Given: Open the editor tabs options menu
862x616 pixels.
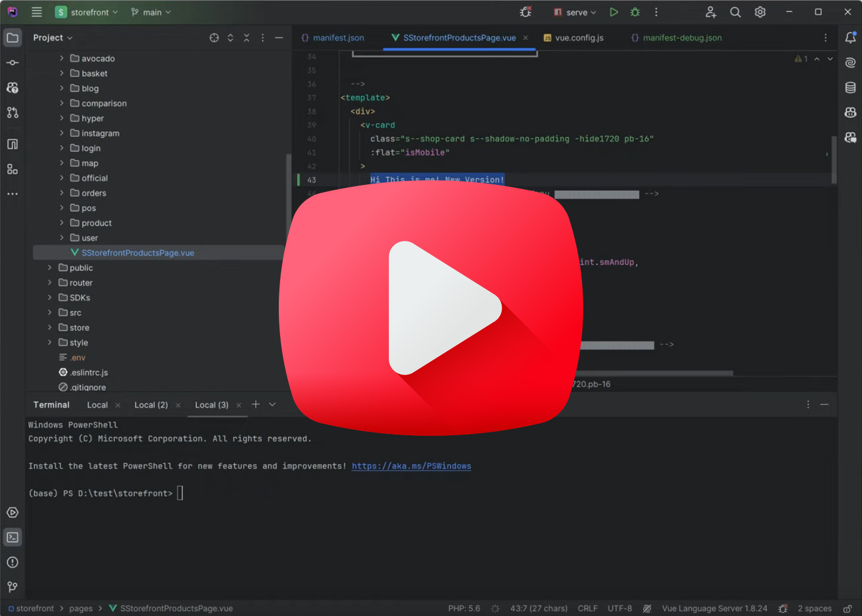Looking at the screenshot, I should click(x=825, y=37).
